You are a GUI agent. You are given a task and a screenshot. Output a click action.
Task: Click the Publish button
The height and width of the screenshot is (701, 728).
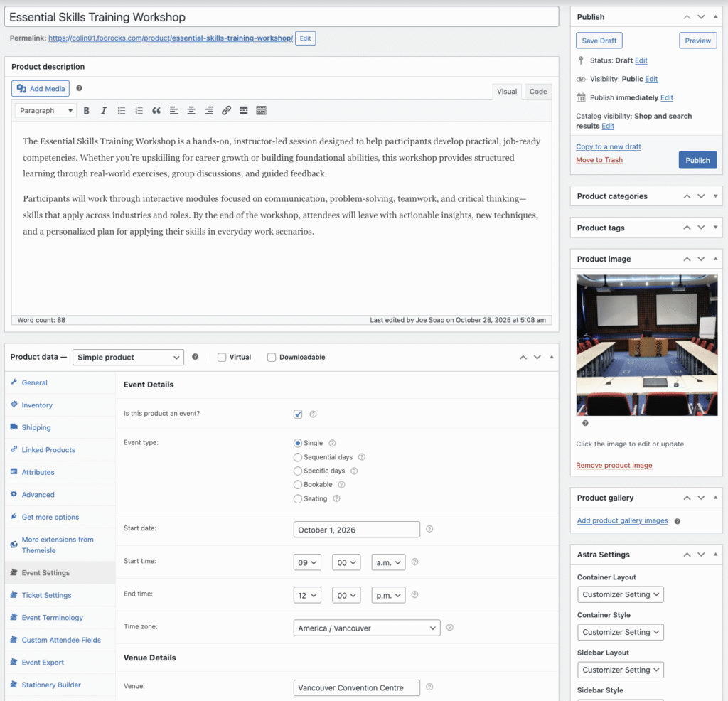coord(697,160)
